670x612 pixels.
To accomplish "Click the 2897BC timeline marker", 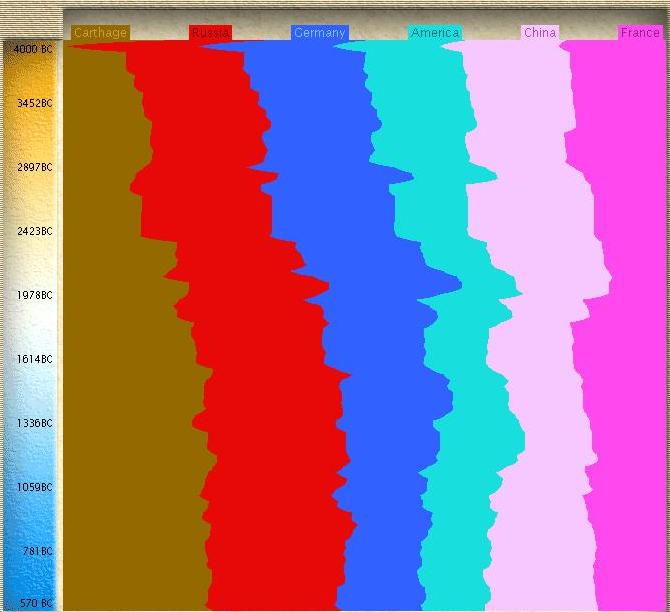I will [33, 167].
